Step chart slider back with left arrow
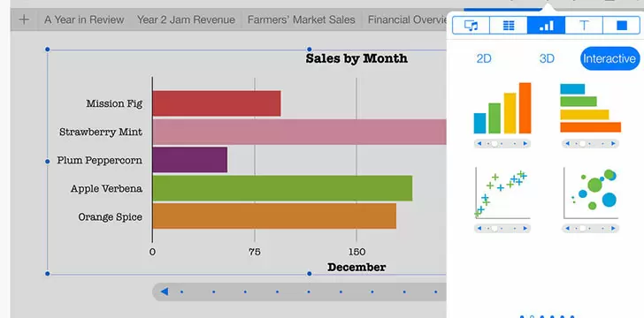Image resolution: width=644 pixels, height=318 pixels. coord(165,291)
